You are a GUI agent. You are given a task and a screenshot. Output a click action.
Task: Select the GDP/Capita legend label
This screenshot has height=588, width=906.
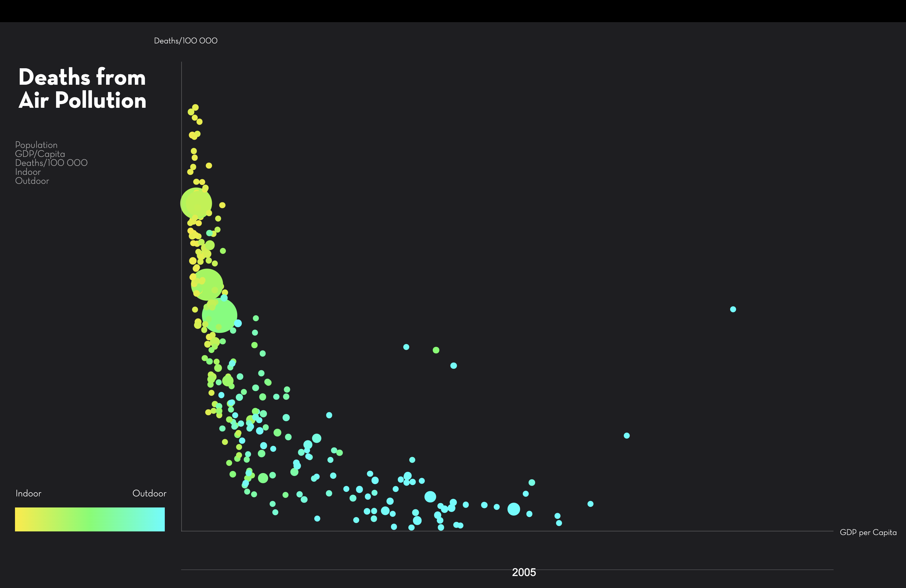pos(40,154)
